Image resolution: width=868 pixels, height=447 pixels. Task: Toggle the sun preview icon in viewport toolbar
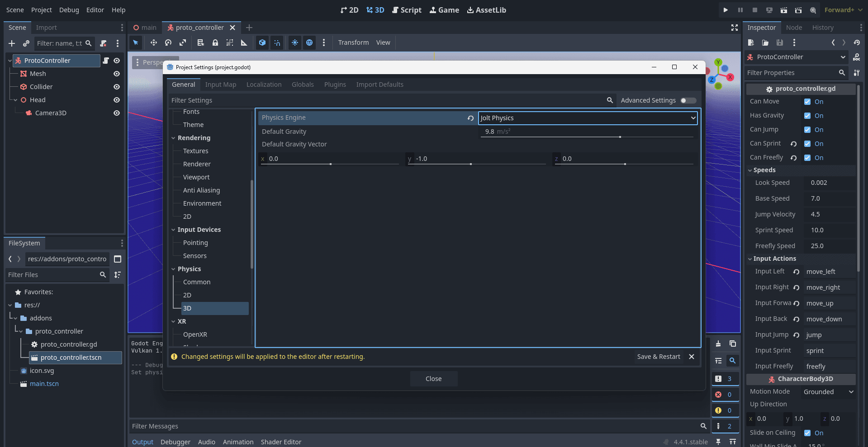(295, 42)
